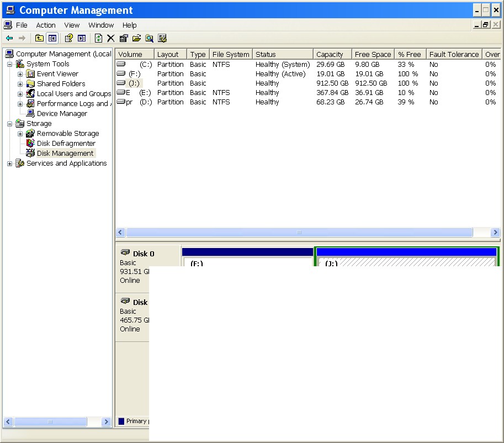Click the Delete (black X) toolbar icon
504x443 pixels.
click(111, 38)
